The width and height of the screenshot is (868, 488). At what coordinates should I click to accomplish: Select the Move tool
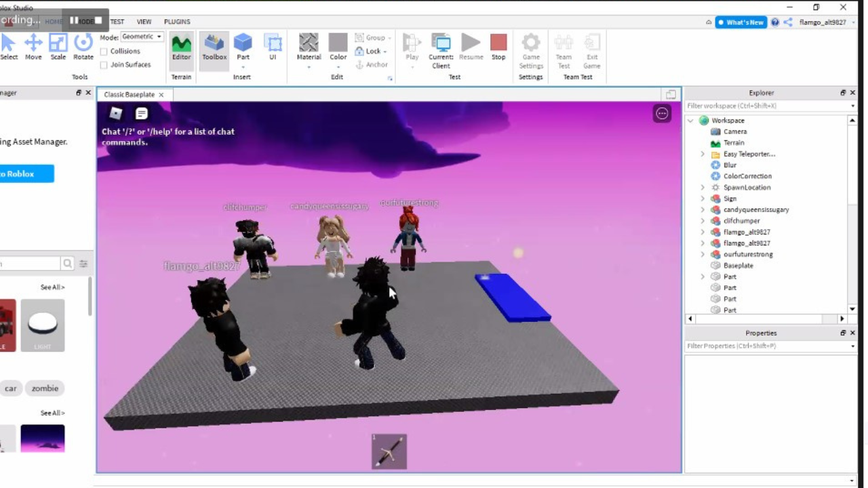coord(33,47)
